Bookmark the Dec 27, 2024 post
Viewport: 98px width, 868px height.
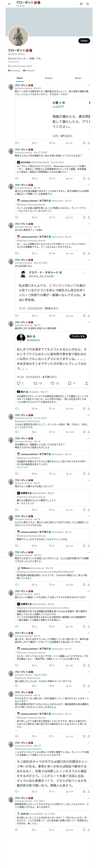pos(84,179)
